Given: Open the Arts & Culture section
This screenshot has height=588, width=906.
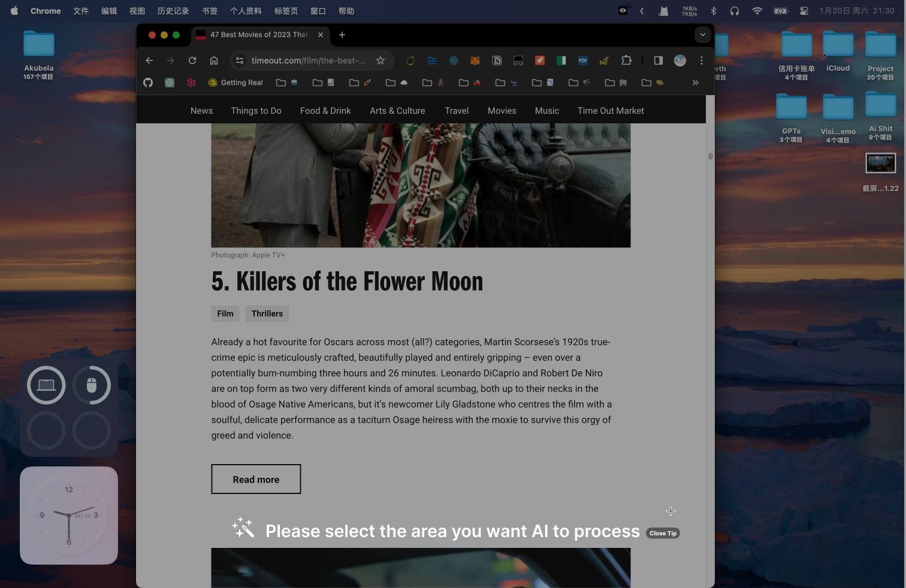Looking at the screenshot, I should (397, 111).
